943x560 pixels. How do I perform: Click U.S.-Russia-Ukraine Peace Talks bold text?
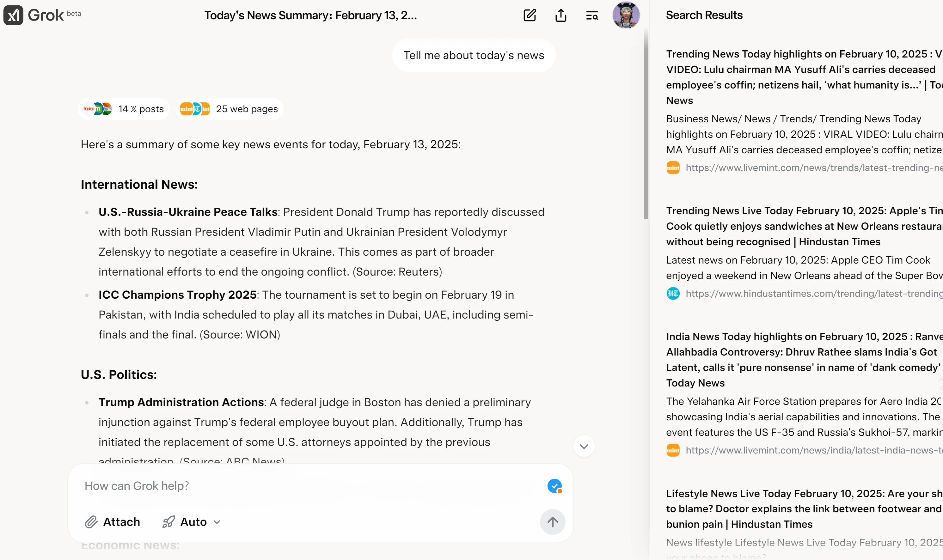pos(188,212)
